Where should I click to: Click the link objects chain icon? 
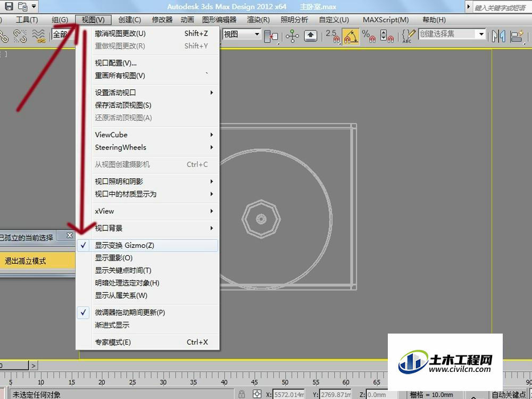[3, 36]
